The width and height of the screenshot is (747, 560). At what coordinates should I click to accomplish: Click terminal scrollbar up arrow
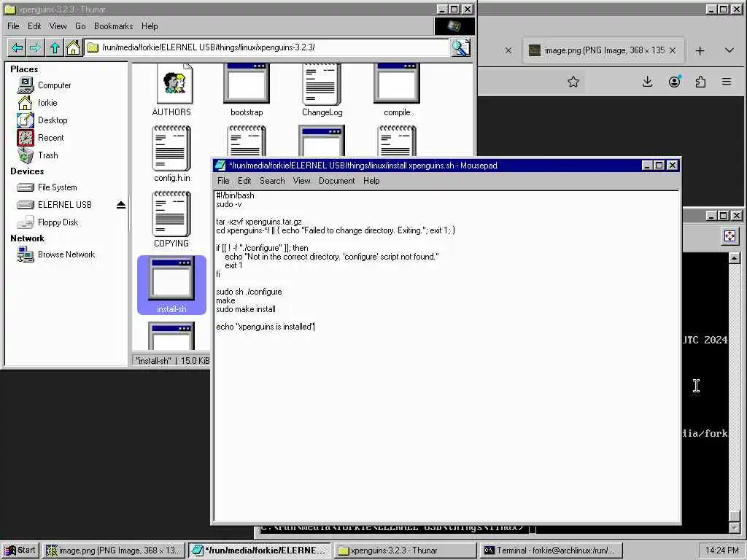tap(734, 258)
